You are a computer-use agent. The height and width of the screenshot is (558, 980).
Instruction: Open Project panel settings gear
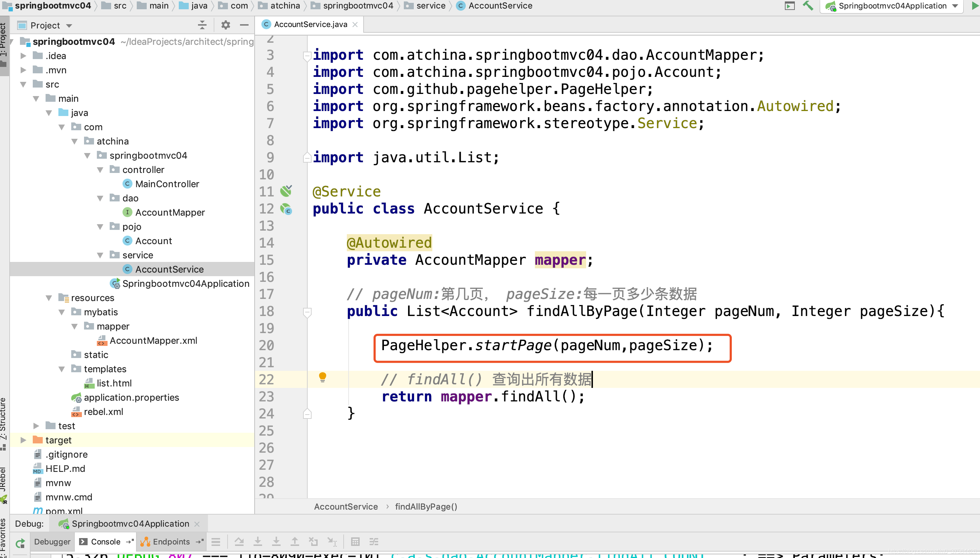click(225, 25)
